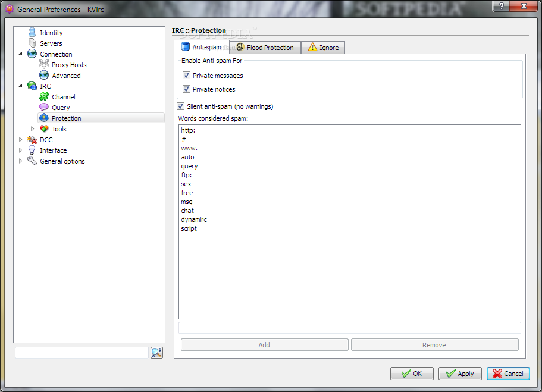542x392 pixels.
Task: Toggle the Private notices checkbox
Action: tap(186, 89)
